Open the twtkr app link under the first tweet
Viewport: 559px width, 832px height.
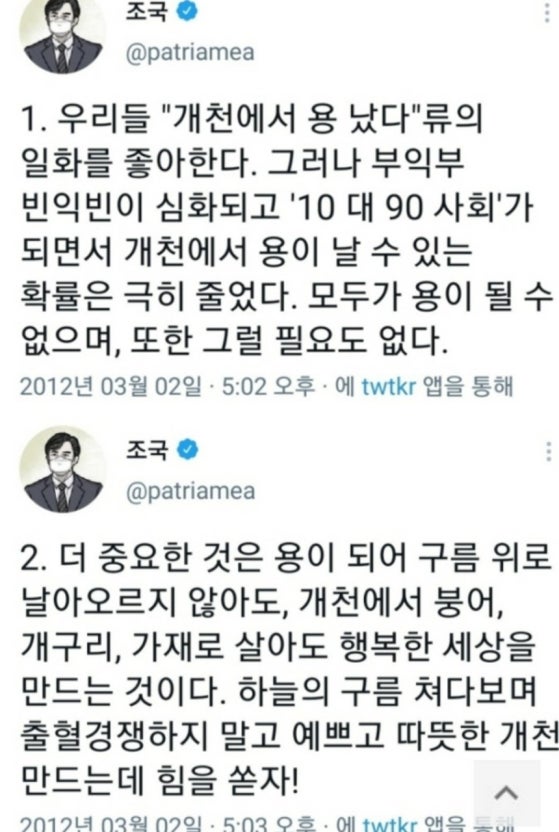tap(389, 386)
